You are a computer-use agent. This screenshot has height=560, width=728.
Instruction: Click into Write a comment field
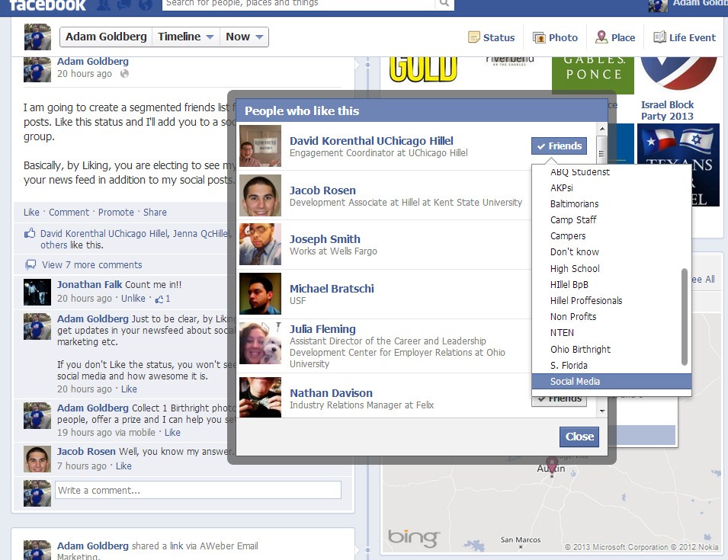pos(198,490)
